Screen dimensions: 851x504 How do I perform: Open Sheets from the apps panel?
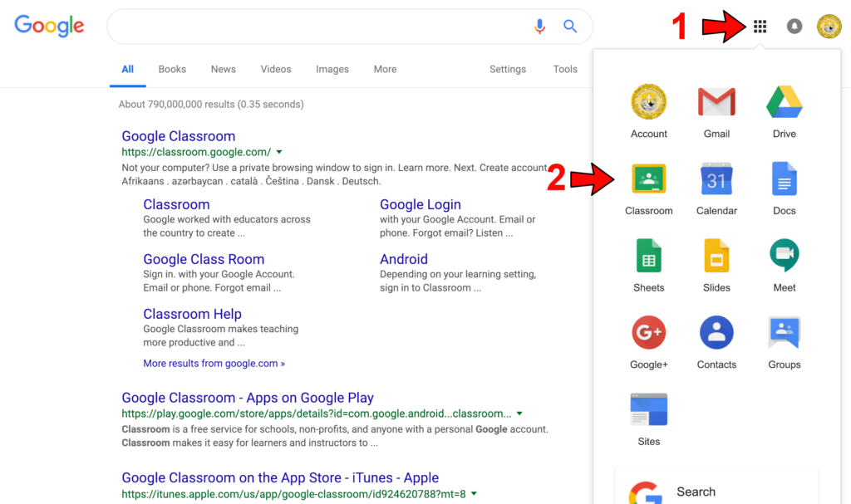tap(648, 266)
